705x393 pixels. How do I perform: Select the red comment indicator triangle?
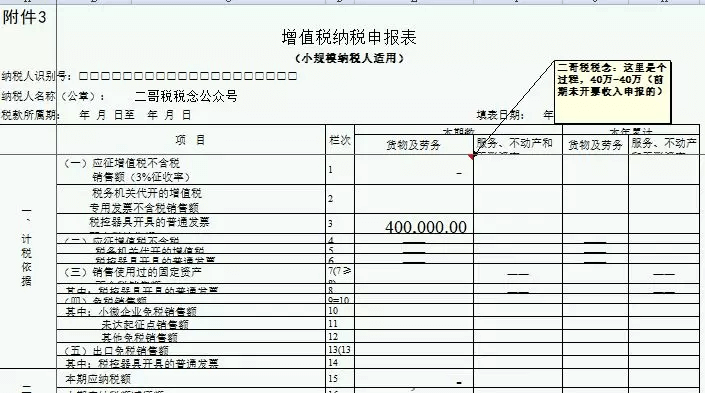(x=471, y=156)
